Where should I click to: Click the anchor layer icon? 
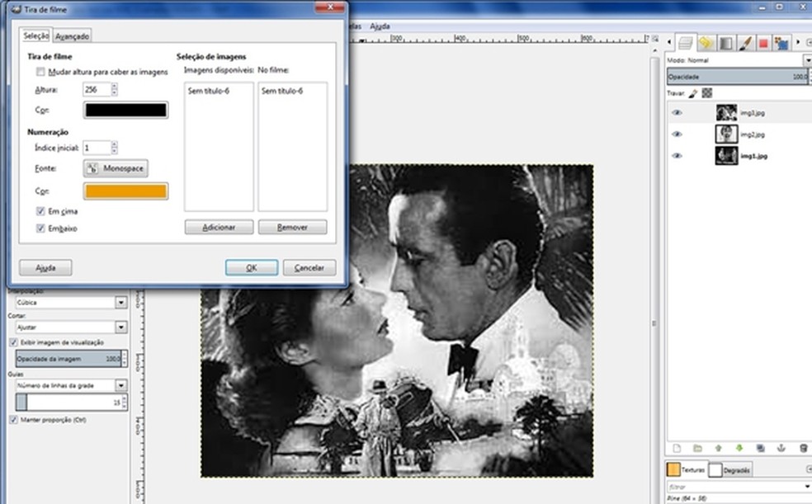pyautogui.click(x=781, y=448)
